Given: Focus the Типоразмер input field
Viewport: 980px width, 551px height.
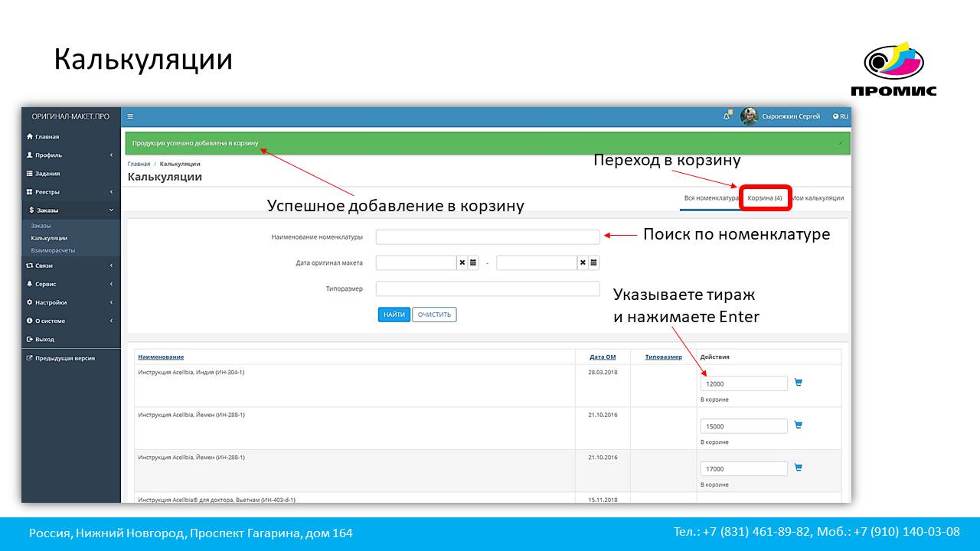Looking at the screenshot, I should [488, 289].
